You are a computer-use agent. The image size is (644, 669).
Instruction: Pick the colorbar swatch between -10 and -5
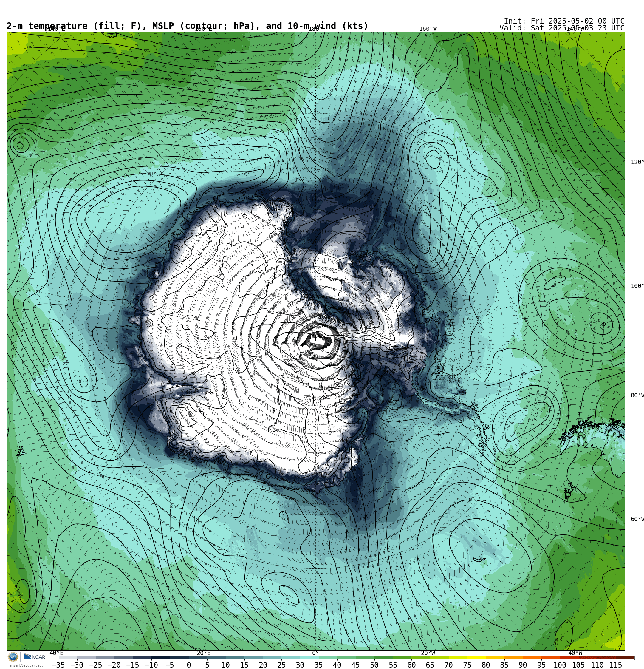click(x=160, y=657)
